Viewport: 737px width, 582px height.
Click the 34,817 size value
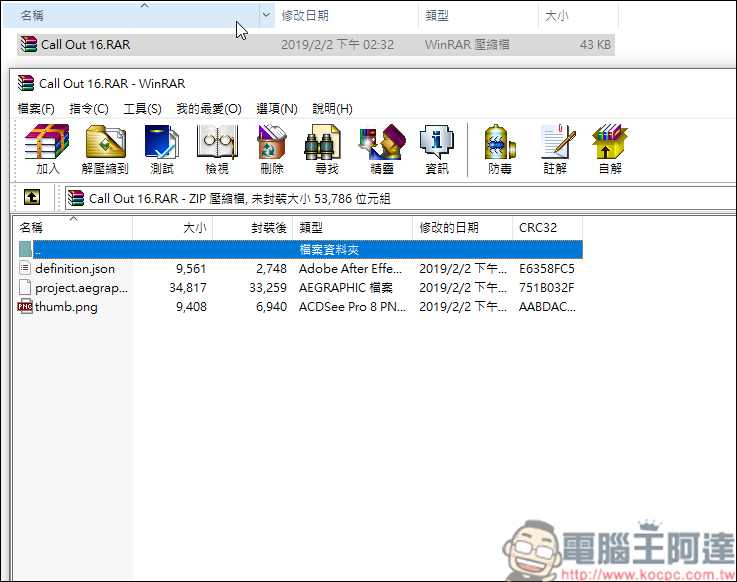[188, 288]
